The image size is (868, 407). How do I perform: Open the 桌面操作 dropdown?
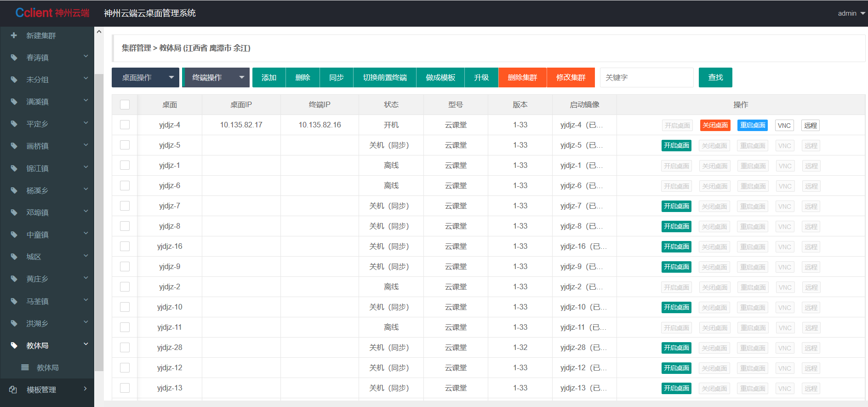pos(145,77)
